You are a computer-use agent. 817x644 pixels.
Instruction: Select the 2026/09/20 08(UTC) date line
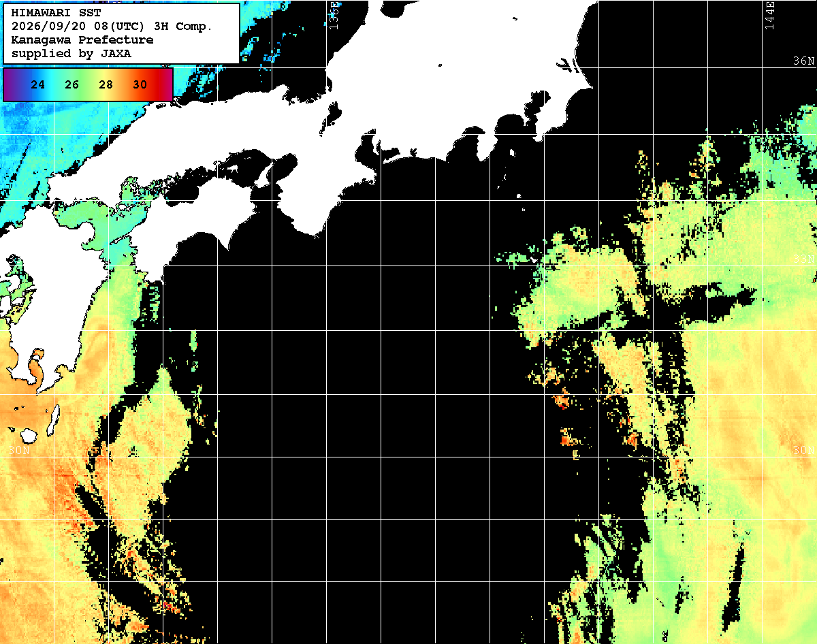tap(112, 27)
